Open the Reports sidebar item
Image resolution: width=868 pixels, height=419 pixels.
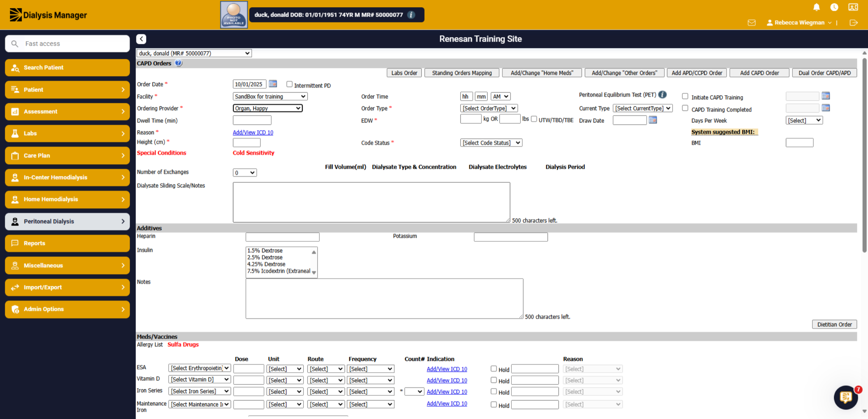(67, 243)
